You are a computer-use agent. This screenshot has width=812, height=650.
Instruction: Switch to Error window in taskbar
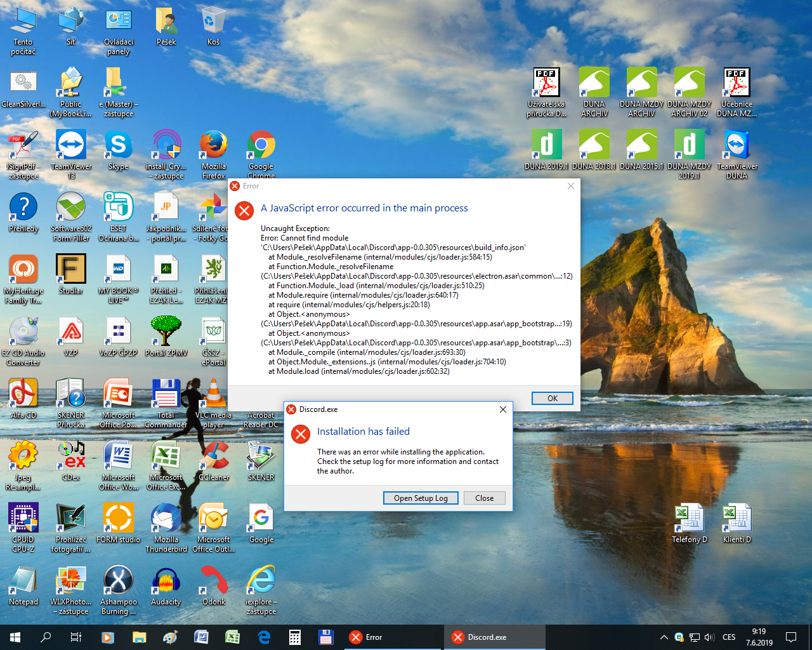coord(393,637)
